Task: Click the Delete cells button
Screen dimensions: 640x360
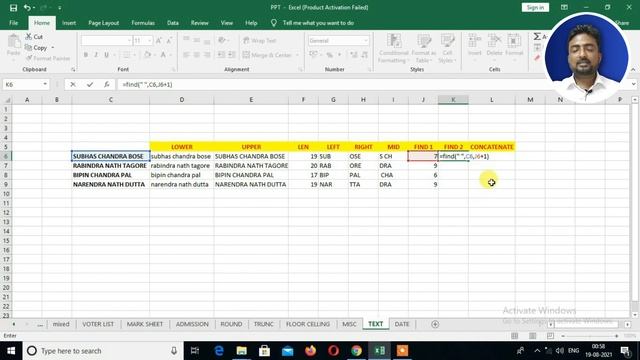Action: click(494, 46)
